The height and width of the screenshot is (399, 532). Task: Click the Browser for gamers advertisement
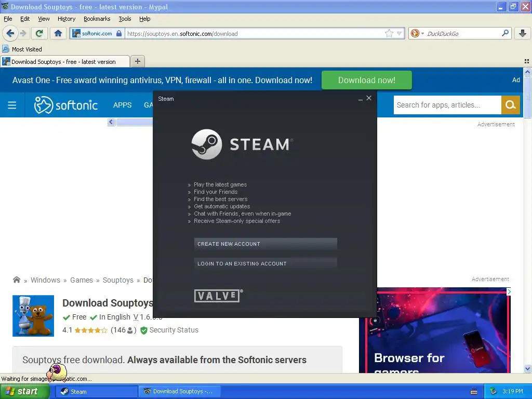[x=435, y=330]
